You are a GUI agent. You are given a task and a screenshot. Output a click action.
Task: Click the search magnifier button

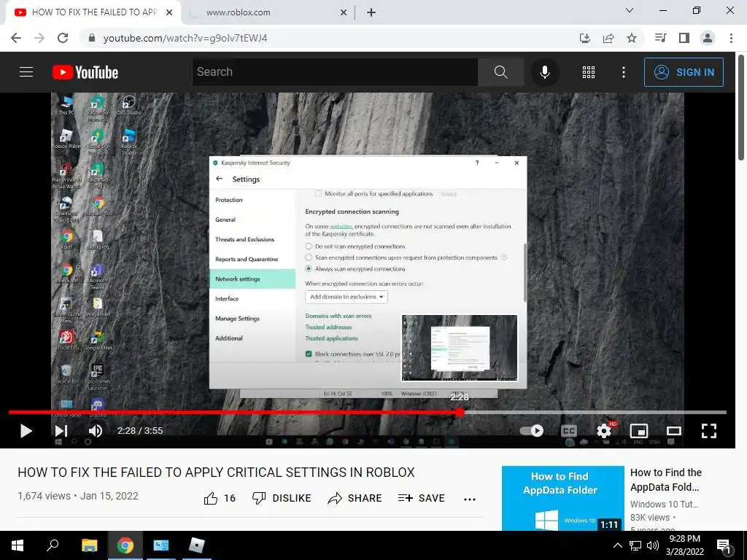coord(500,72)
